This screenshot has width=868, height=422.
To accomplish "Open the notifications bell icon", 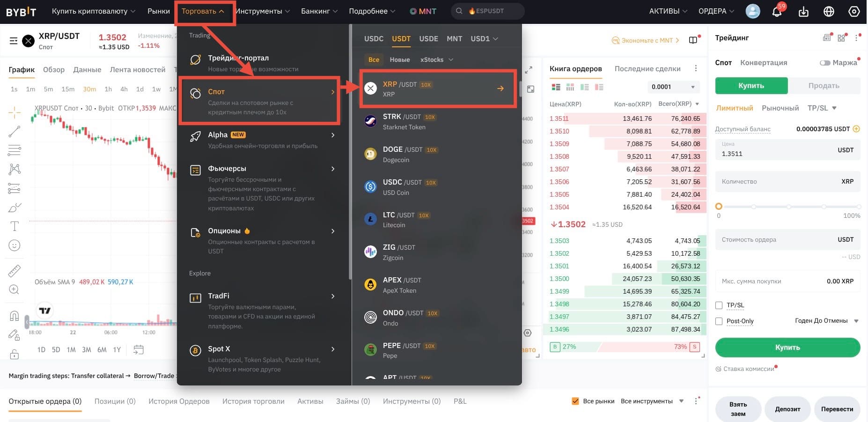I will click(777, 11).
